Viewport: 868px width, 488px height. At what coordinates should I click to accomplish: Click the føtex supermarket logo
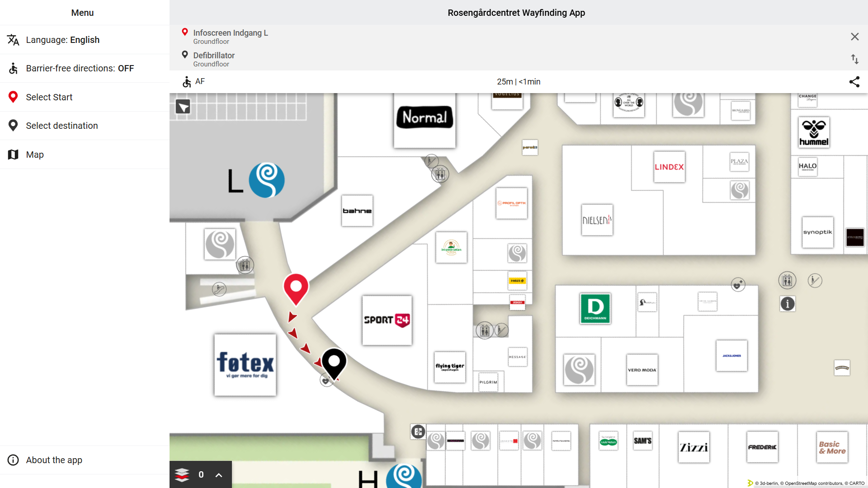(x=245, y=365)
